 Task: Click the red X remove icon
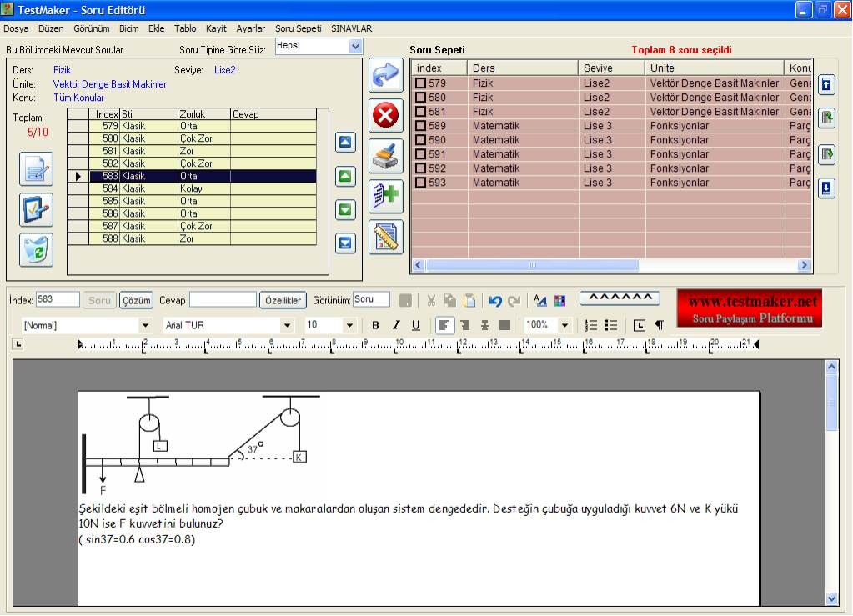[385, 116]
